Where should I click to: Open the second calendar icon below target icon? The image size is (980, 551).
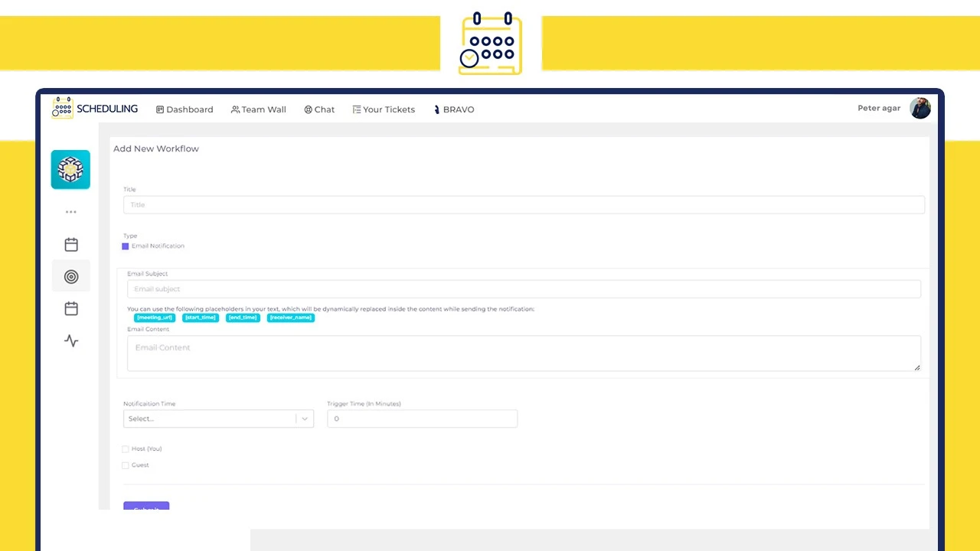point(71,308)
